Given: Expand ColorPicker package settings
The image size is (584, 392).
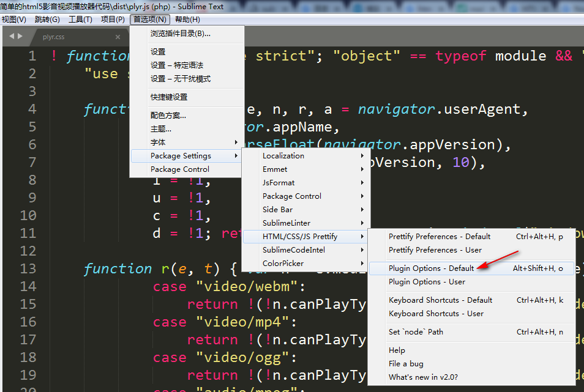Looking at the screenshot, I should (x=305, y=263).
